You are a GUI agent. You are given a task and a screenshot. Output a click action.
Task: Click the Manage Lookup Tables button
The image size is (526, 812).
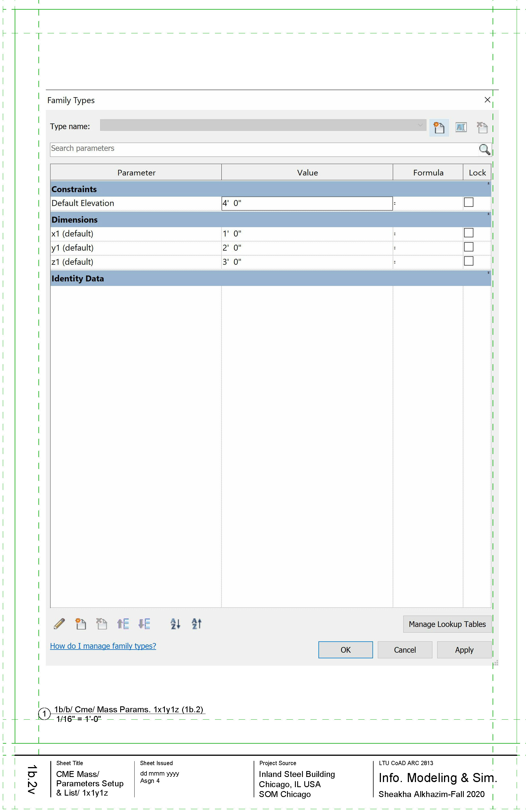[447, 624]
